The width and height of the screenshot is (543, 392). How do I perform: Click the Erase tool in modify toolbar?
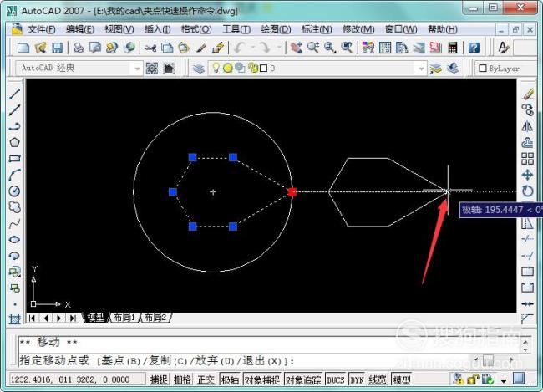pos(528,94)
